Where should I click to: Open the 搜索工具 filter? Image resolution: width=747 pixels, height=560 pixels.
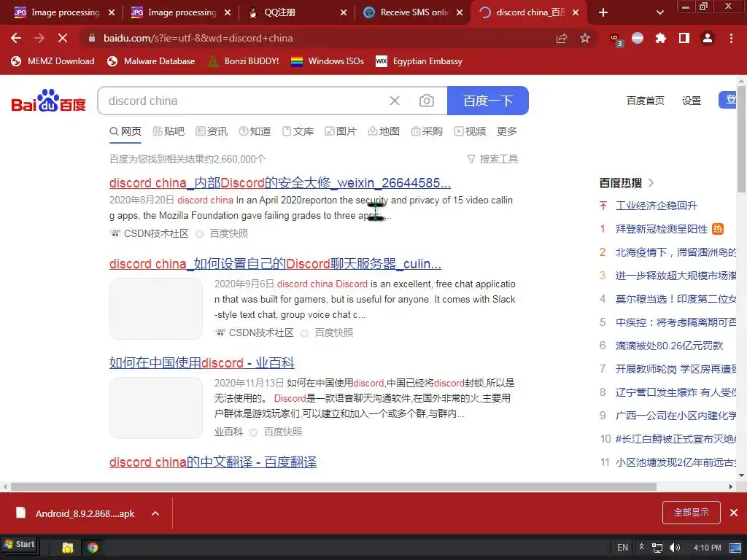tap(492, 159)
